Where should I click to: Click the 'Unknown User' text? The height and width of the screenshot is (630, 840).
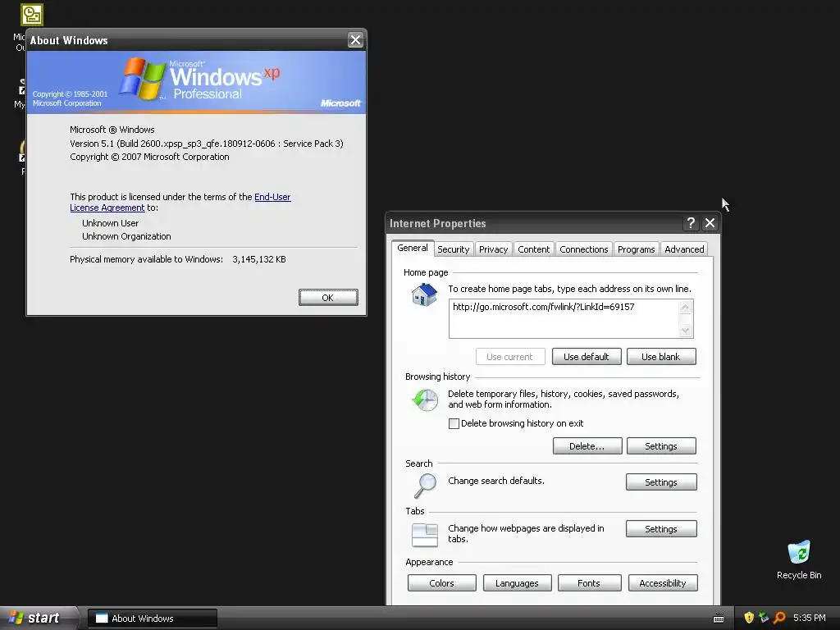click(111, 223)
